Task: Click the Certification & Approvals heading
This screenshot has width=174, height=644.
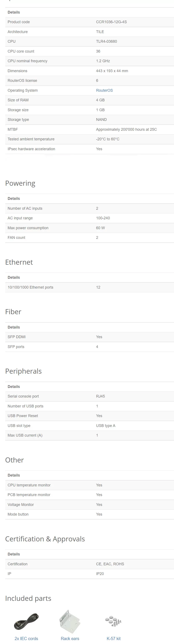Action: 45,539
